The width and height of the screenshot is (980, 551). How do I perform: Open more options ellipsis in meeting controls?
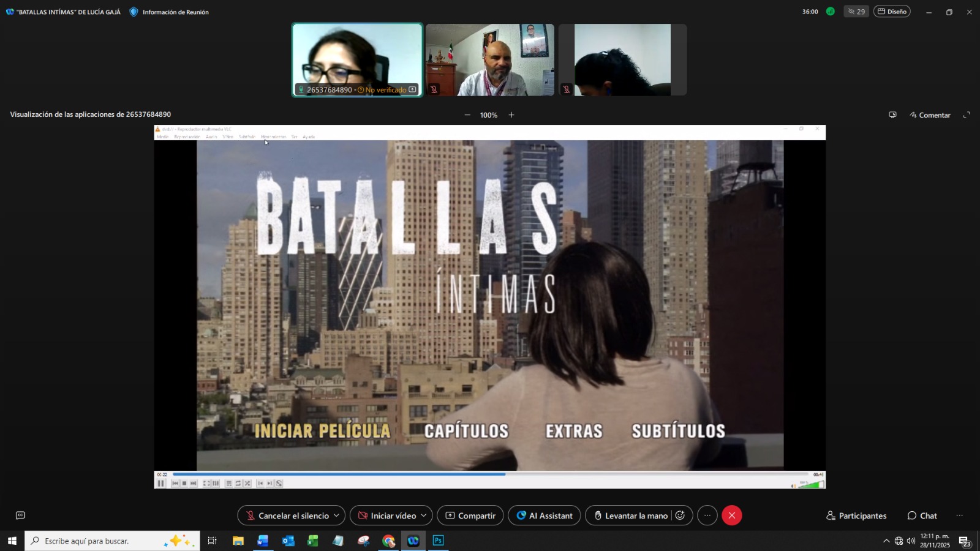point(707,515)
